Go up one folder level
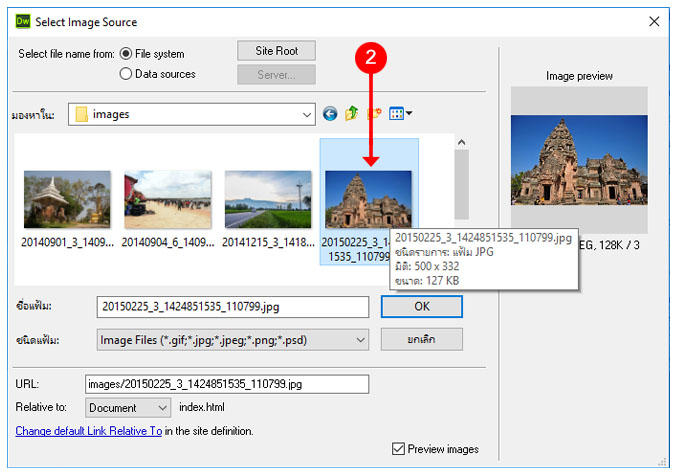 [x=352, y=114]
